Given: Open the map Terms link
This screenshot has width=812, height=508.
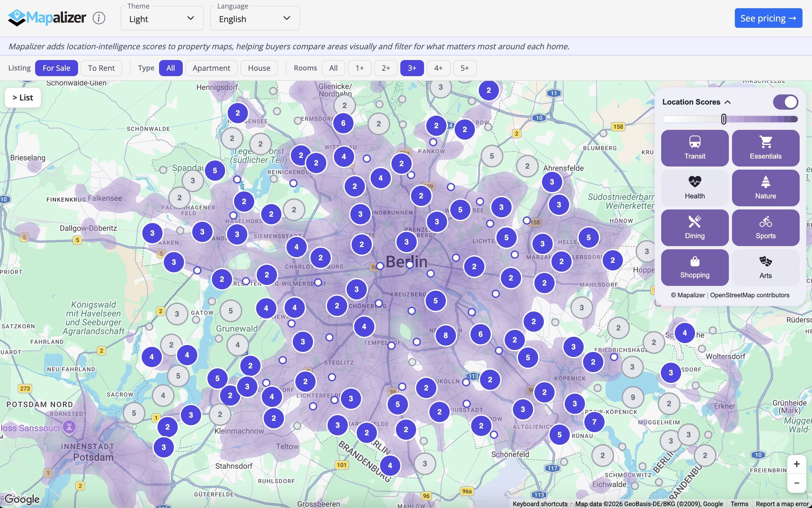Looking at the screenshot, I should [x=739, y=504].
